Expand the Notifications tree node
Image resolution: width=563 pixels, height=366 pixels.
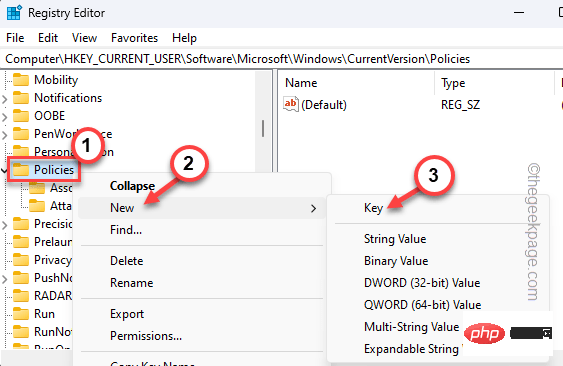[x=5, y=99]
